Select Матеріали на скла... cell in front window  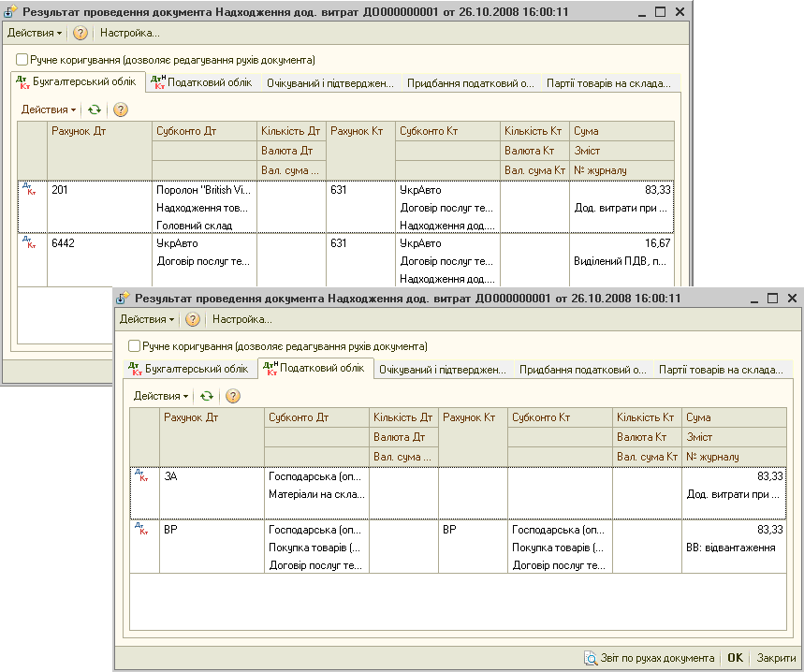coord(316,495)
